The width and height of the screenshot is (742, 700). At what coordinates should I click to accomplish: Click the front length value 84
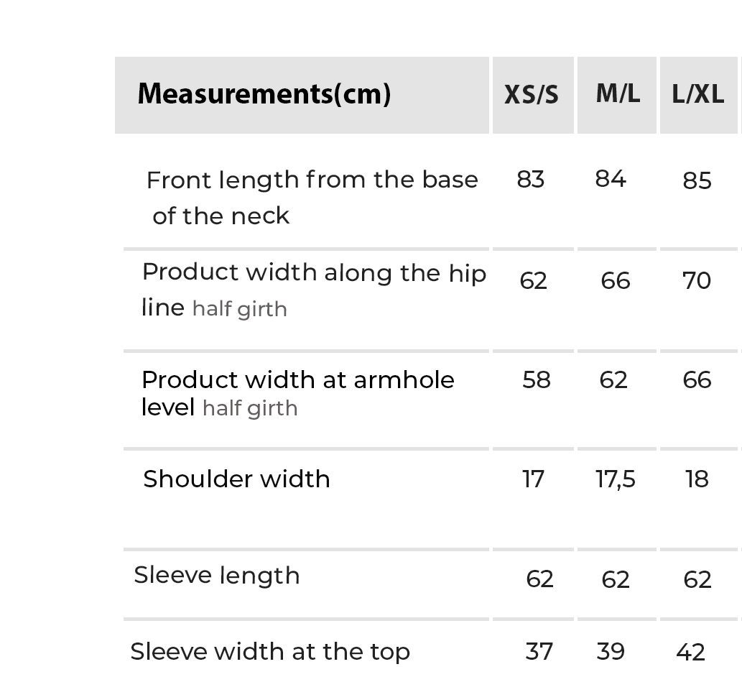(611, 179)
